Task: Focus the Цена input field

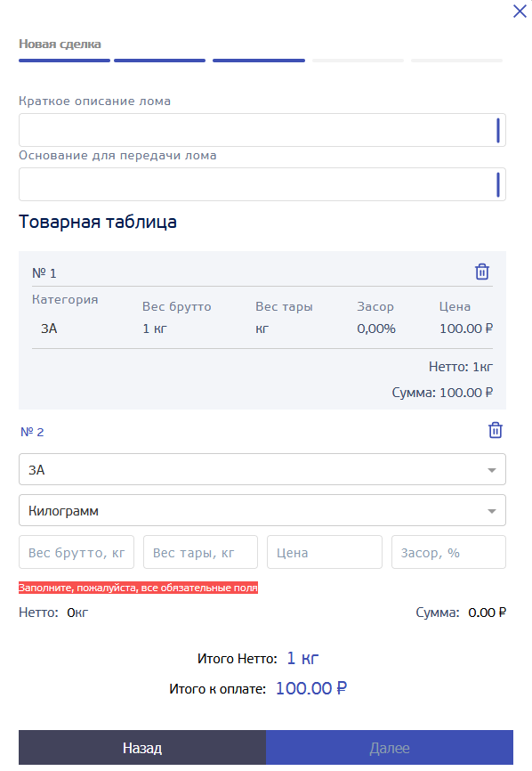Action: pyautogui.click(x=325, y=552)
